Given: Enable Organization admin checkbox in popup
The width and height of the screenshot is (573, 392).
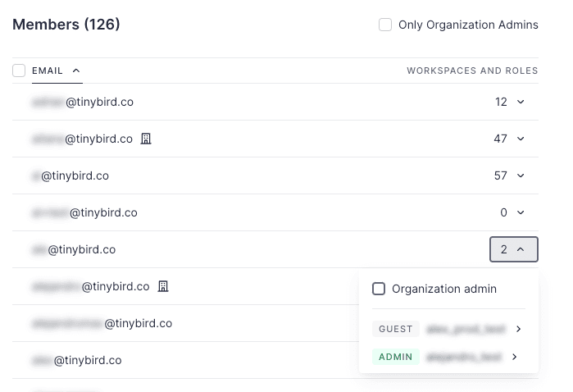Looking at the screenshot, I should pos(379,289).
